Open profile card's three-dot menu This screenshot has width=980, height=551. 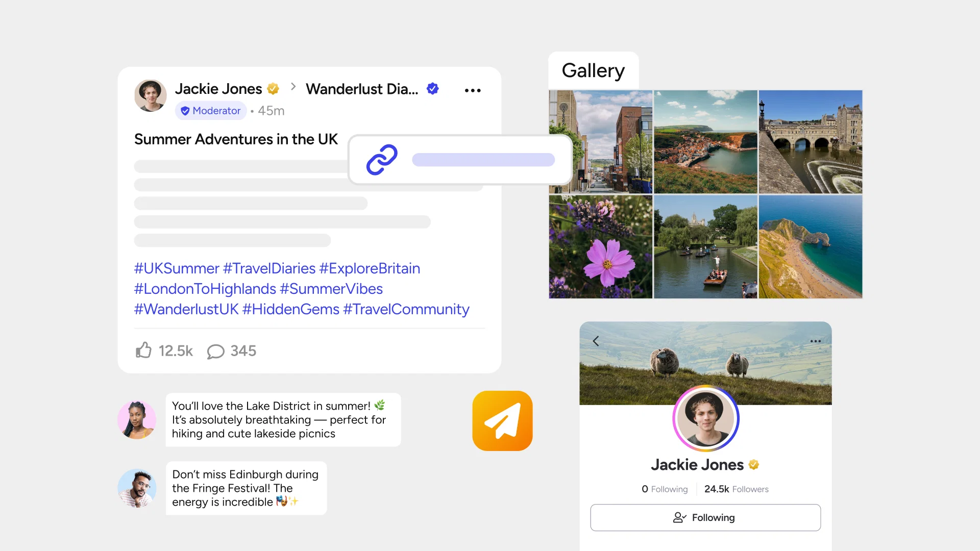tap(815, 341)
